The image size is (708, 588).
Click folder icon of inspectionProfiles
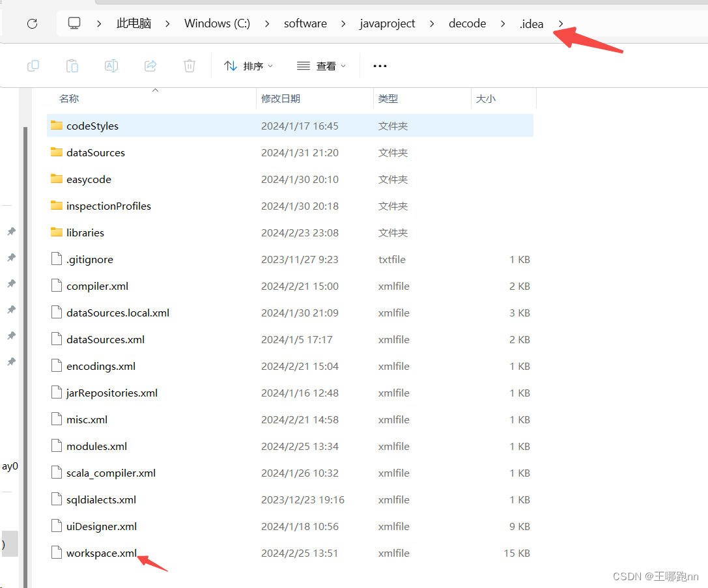point(57,205)
